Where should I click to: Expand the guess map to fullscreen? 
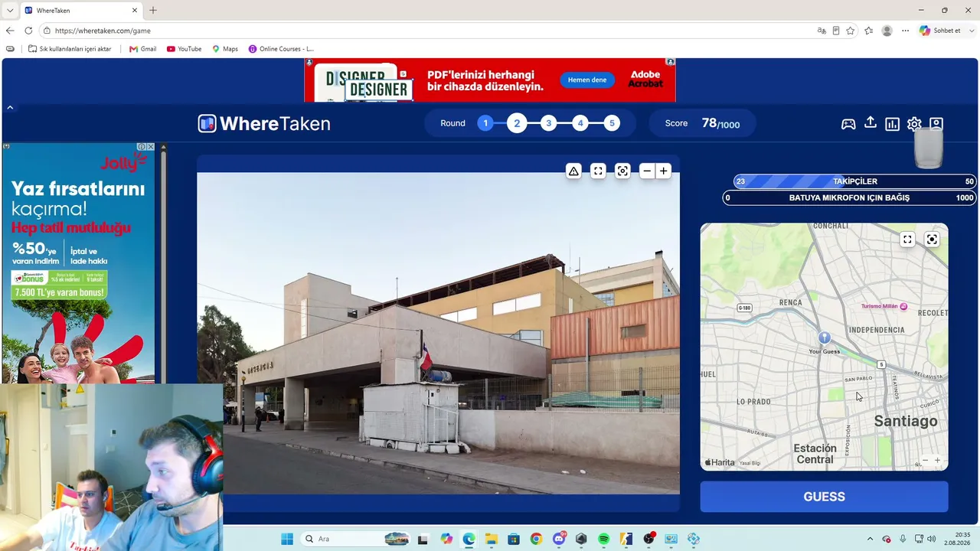(x=907, y=240)
